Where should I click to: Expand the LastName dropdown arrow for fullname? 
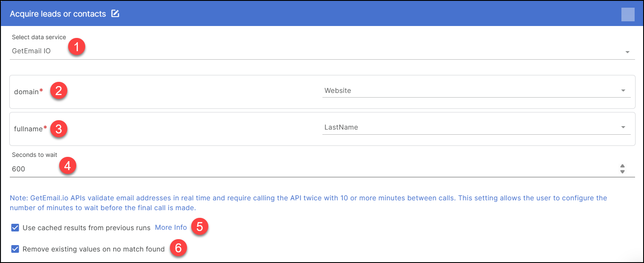(623, 127)
